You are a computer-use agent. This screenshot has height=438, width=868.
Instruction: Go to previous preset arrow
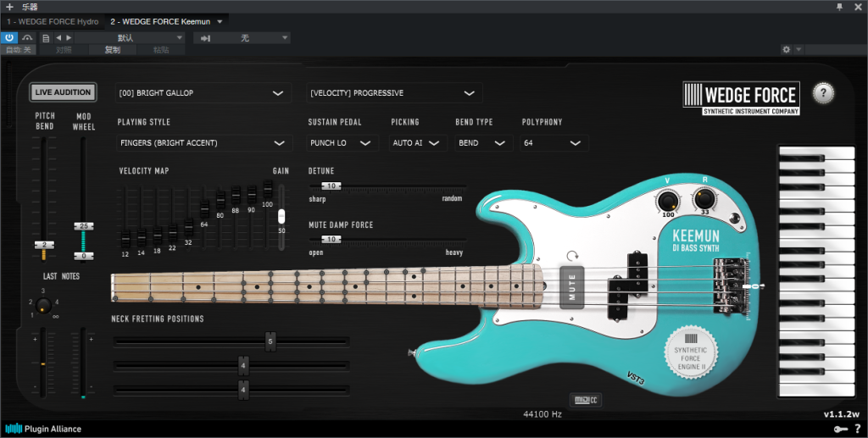(58, 38)
